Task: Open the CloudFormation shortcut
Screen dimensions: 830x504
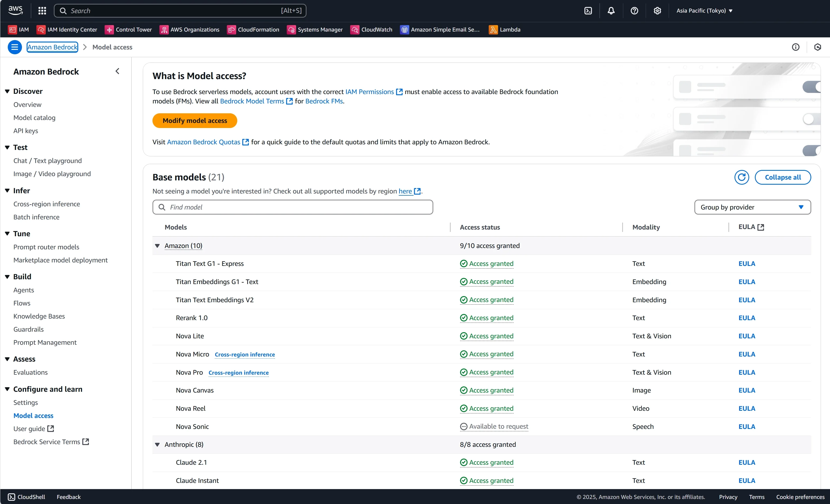Action: [x=253, y=30]
